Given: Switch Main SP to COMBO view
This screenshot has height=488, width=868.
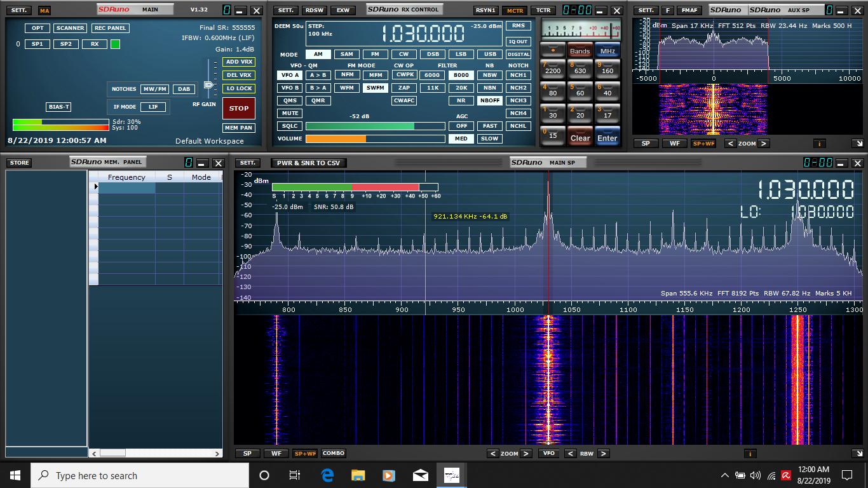Looking at the screenshot, I should pyautogui.click(x=334, y=454).
